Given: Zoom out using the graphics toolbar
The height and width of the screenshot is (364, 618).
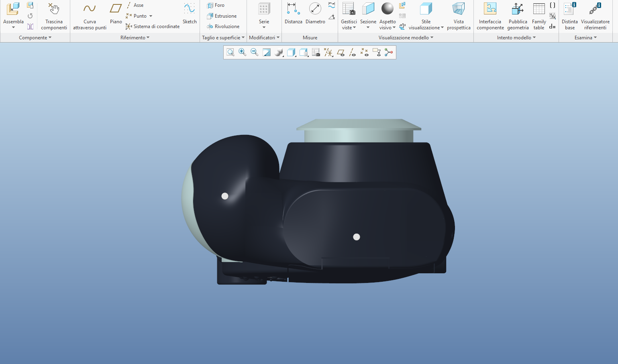Looking at the screenshot, I should pyautogui.click(x=254, y=53).
